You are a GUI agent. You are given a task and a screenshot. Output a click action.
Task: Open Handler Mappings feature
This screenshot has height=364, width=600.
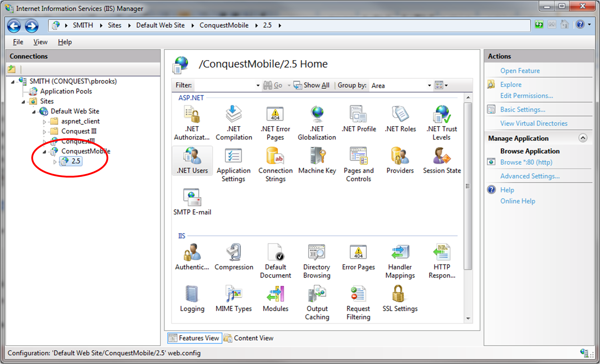pyautogui.click(x=400, y=261)
